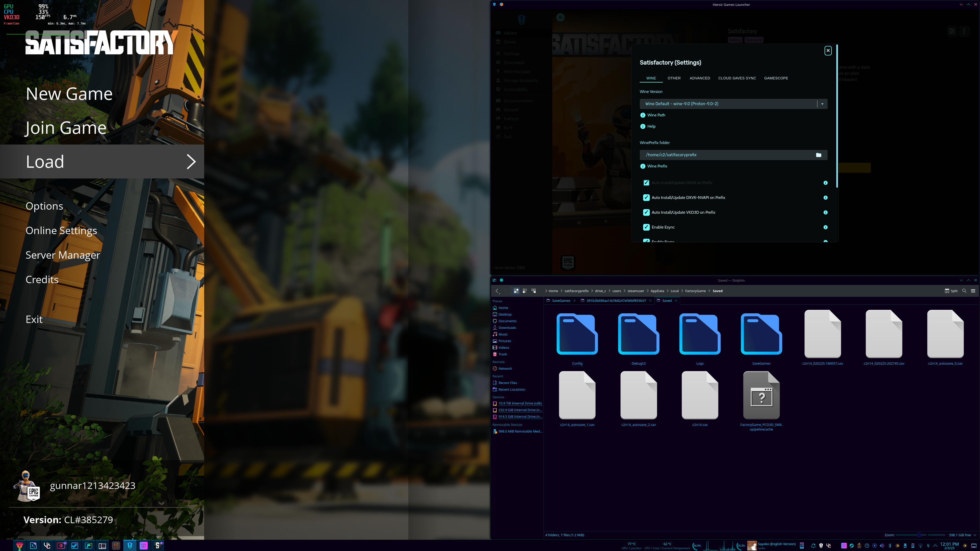980x551 pixels.
Task: Select the c2n14.sav file icon
Action: pos(700,396)
